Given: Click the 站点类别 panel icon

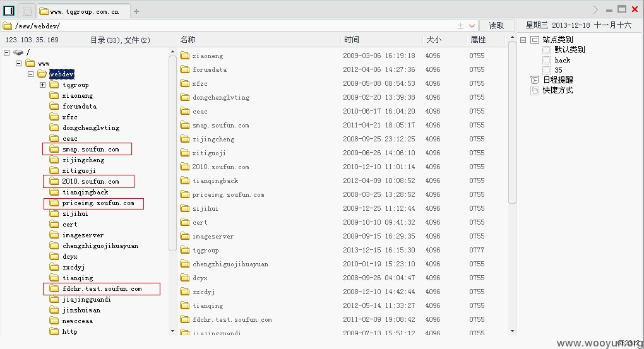Looking at the screenshot, I should (534, 40).
